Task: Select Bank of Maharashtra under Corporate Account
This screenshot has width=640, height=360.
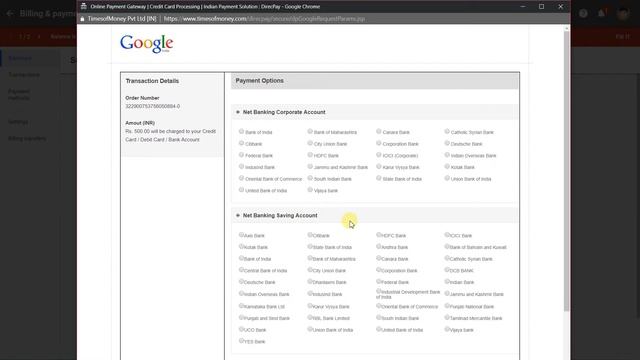Action: point(310,131)
